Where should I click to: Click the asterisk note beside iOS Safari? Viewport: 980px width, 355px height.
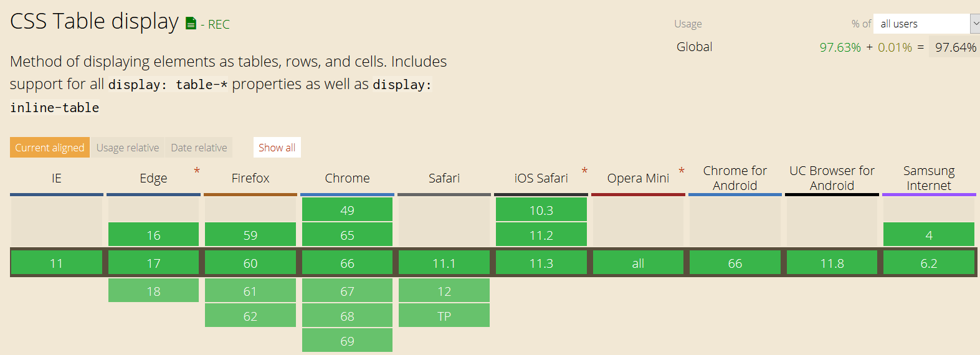point(584,171)
